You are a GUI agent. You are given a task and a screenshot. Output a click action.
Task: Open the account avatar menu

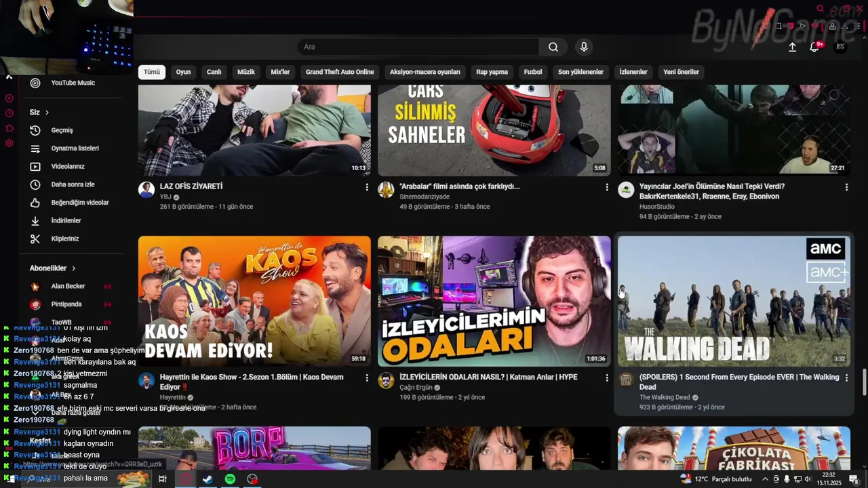tap(840, 47)
